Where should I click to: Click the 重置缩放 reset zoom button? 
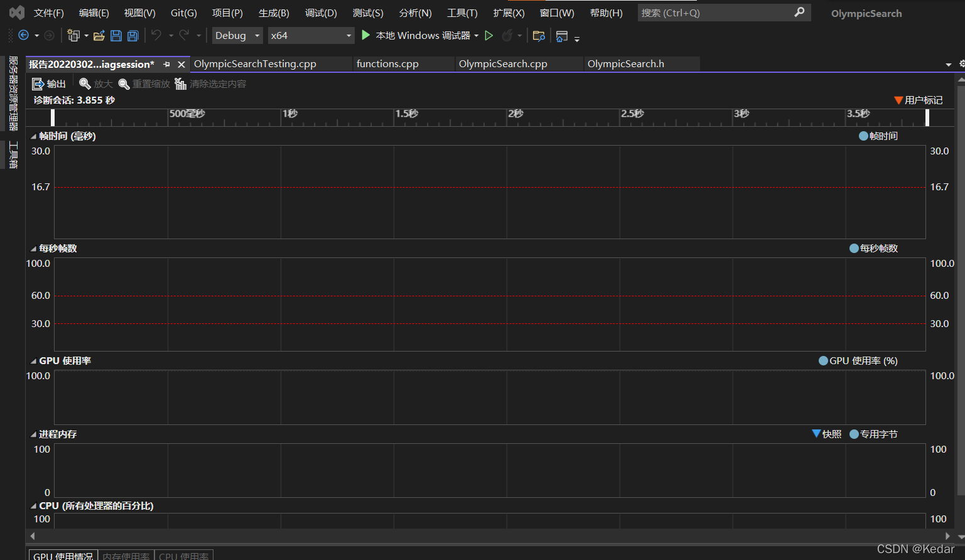point(144,83)
